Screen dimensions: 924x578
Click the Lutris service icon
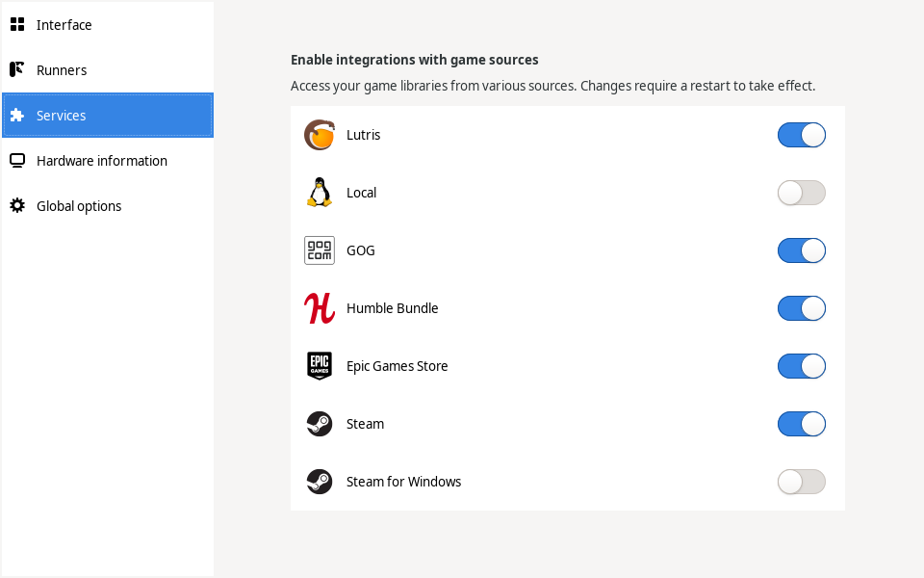pyautogui.click(x=319, y=135)
